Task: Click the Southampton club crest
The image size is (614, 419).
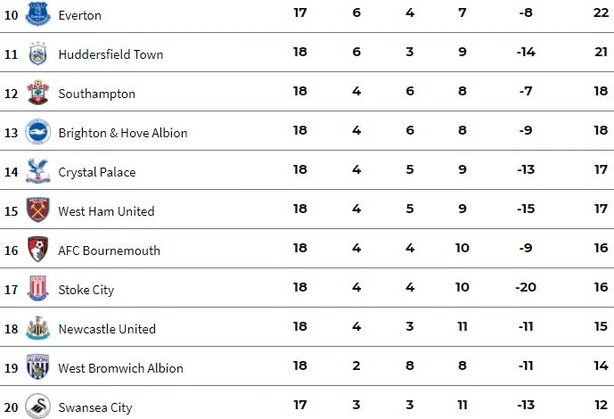Action: 38,92
